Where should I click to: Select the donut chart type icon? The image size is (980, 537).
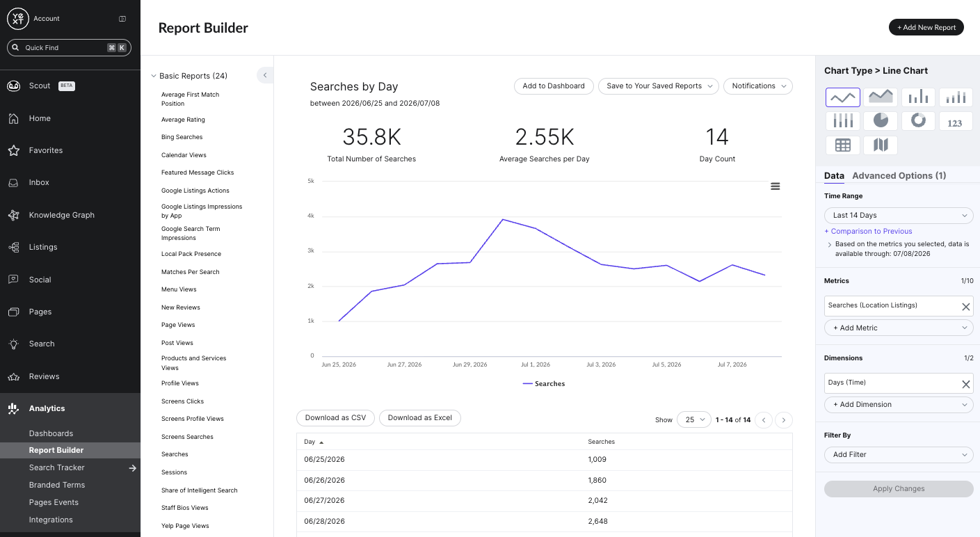pyautogui.click(x=918, y=121)
